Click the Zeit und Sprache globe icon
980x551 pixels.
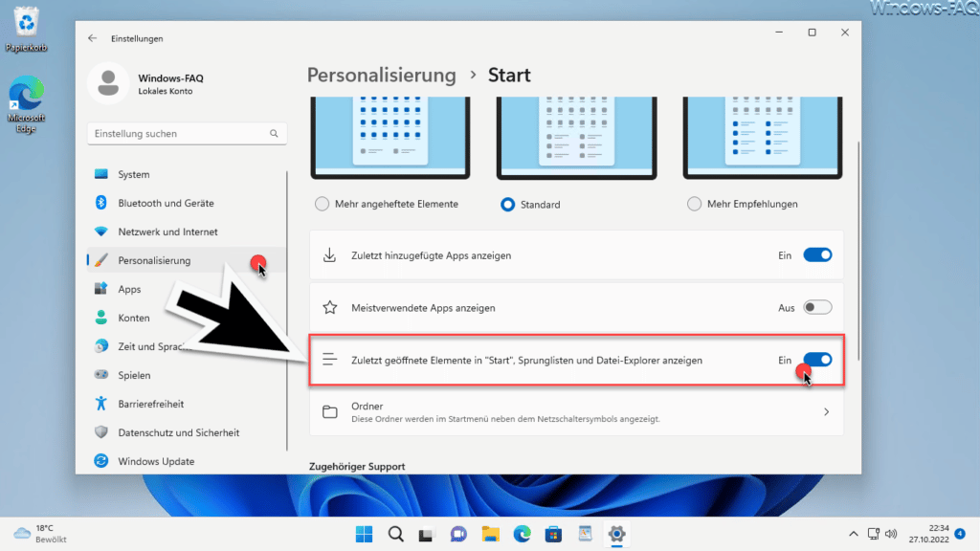pyautogui.click(x=100, y=346)
